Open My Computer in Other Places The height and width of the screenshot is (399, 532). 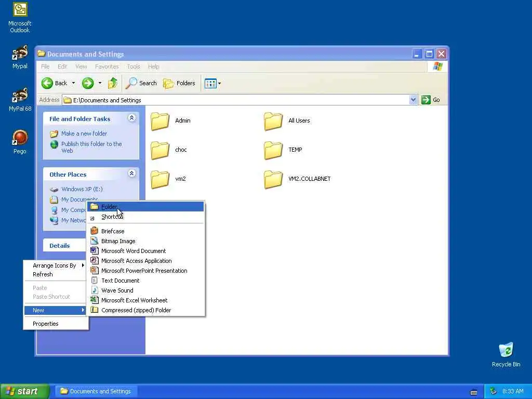pyautogui.click(x=68, y=210)
